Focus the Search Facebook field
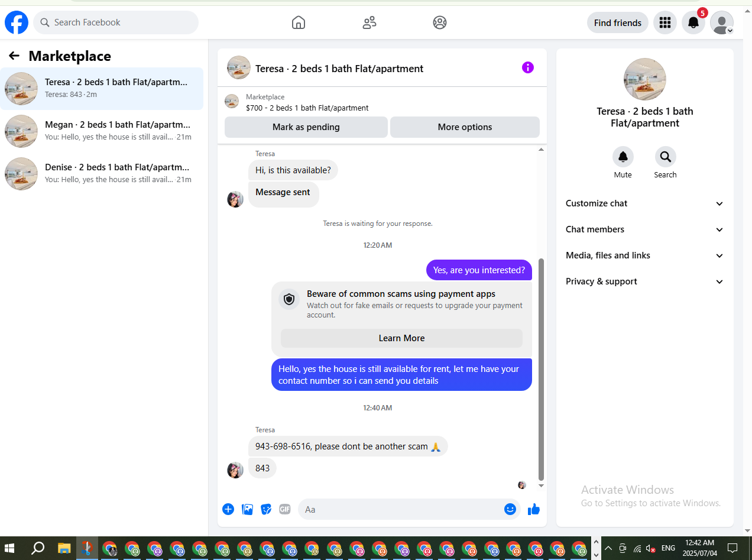The image size is (752, 560). point(116,22)
